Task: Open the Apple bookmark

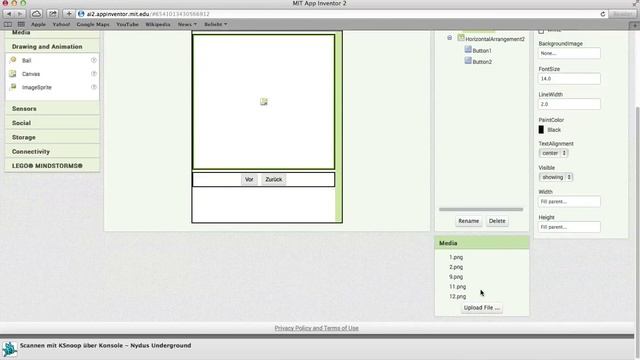Action: (x=38, y=24)
